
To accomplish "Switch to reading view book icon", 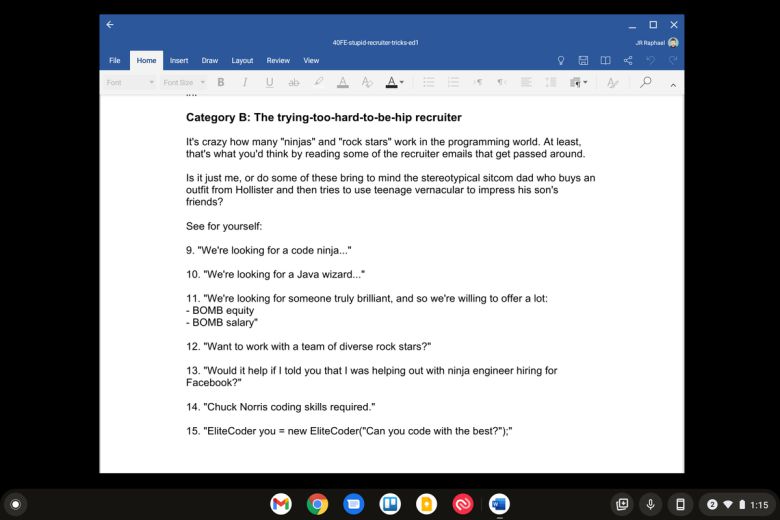I will click(605, 60).
